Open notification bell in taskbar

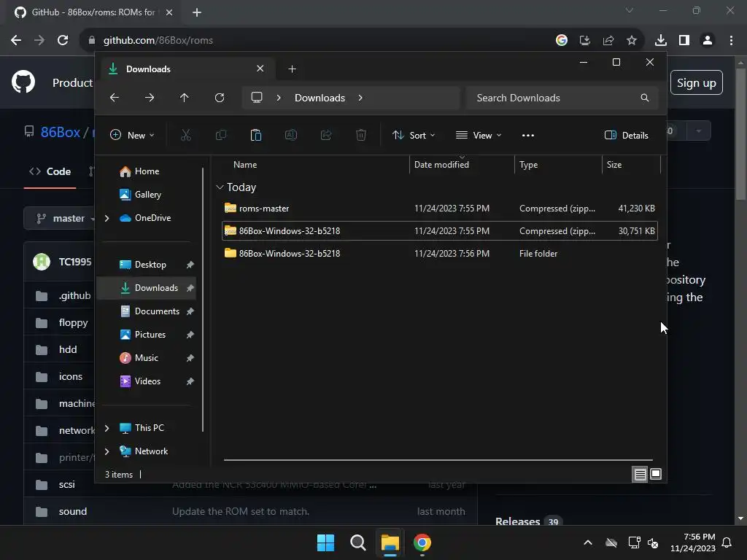coord(727,542)
